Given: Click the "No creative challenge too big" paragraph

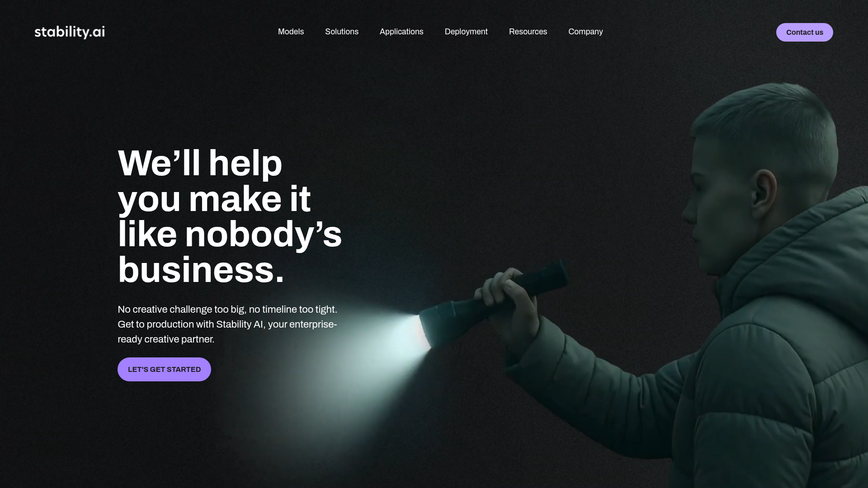Looking at the screenshot, I should coord(227,324).
